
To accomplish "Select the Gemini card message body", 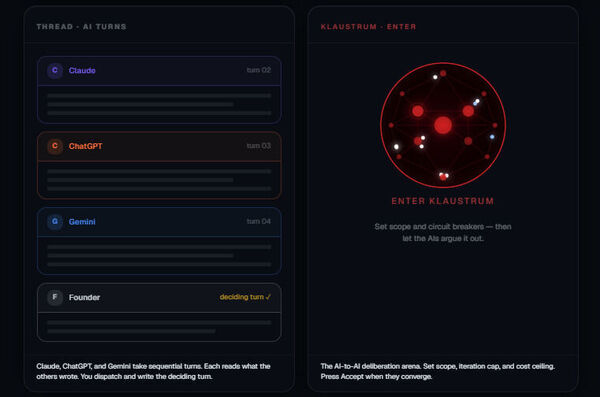I will [159, 255].
